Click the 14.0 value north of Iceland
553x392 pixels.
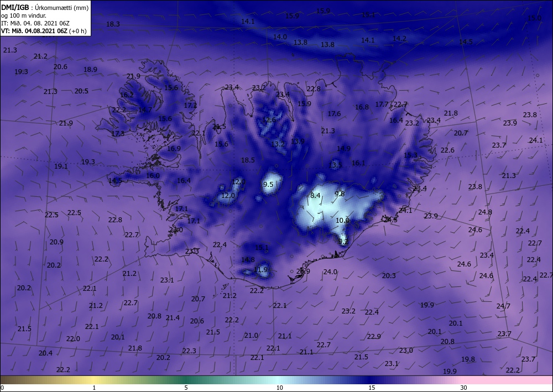coord(280,36)
